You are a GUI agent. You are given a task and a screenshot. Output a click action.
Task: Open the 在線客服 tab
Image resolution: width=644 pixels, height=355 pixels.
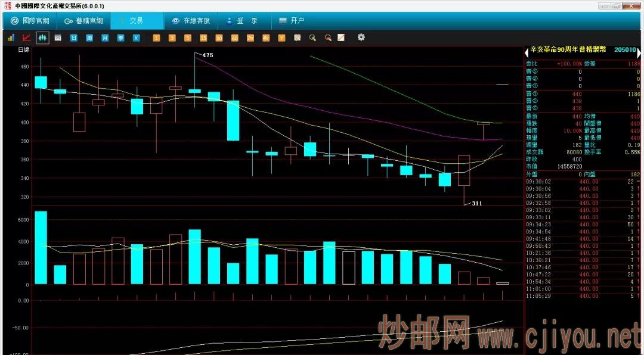pyautogui.click(x=191, y=21)
